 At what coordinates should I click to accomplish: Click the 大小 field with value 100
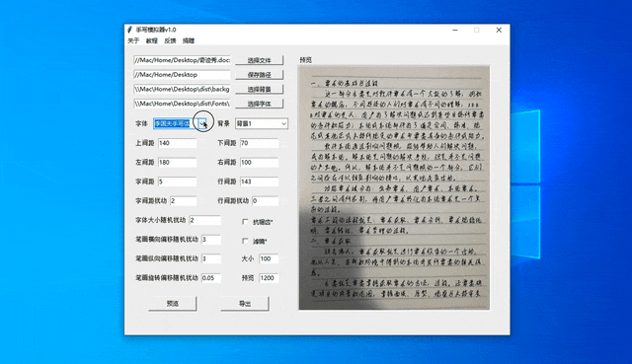[x=269, y=258]
